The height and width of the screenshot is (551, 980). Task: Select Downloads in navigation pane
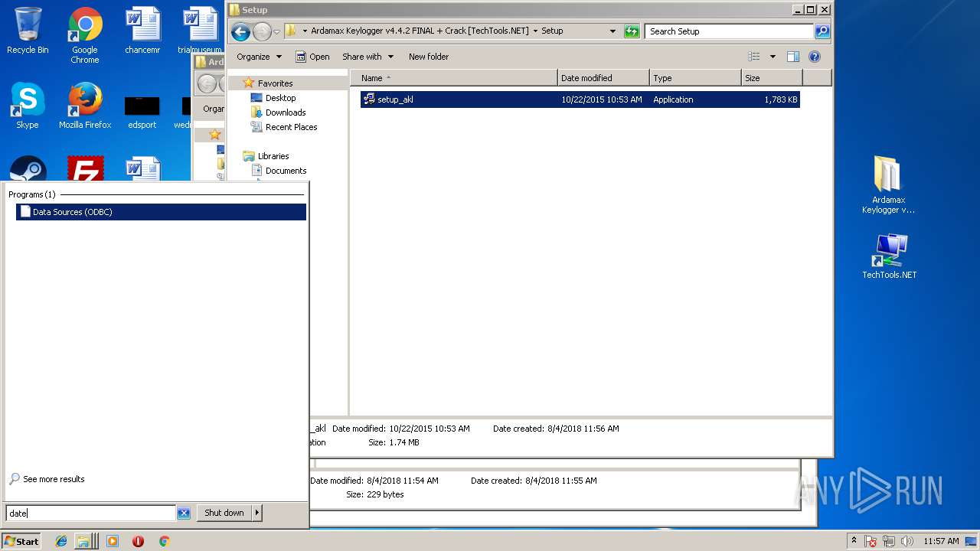(286, 112)
